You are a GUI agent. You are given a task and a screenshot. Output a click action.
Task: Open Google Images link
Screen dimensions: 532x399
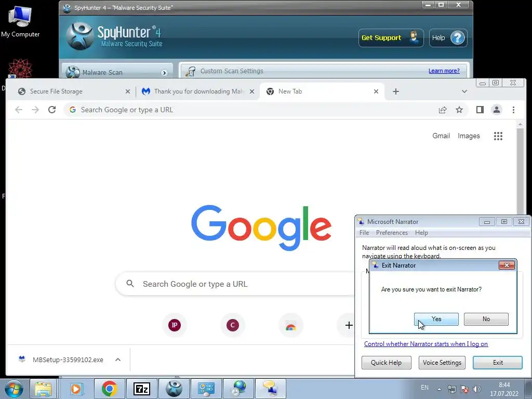click(469, 136)
